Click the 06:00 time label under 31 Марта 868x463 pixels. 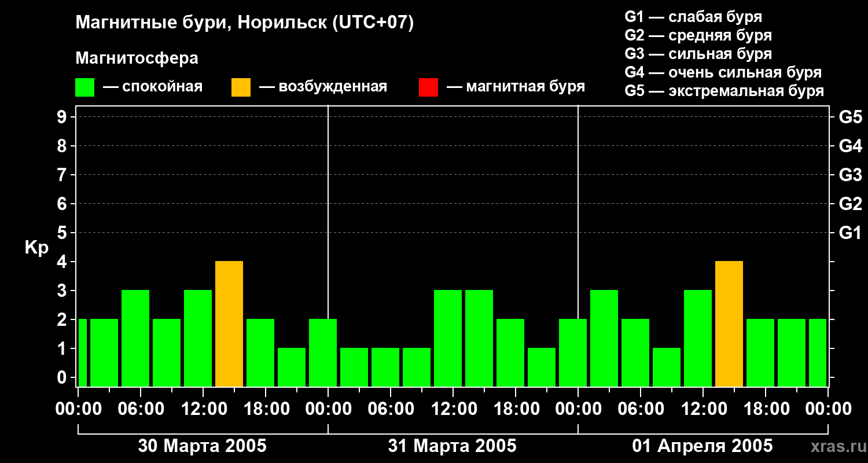390,409
